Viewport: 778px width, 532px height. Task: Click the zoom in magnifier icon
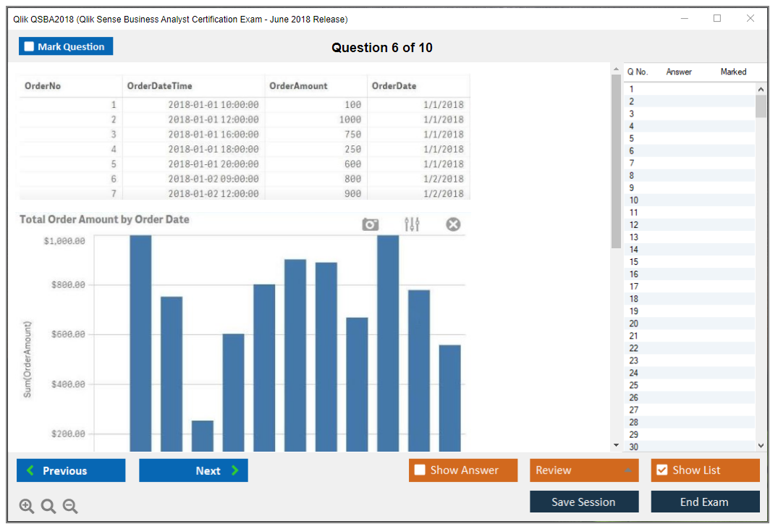click(27, 507)
